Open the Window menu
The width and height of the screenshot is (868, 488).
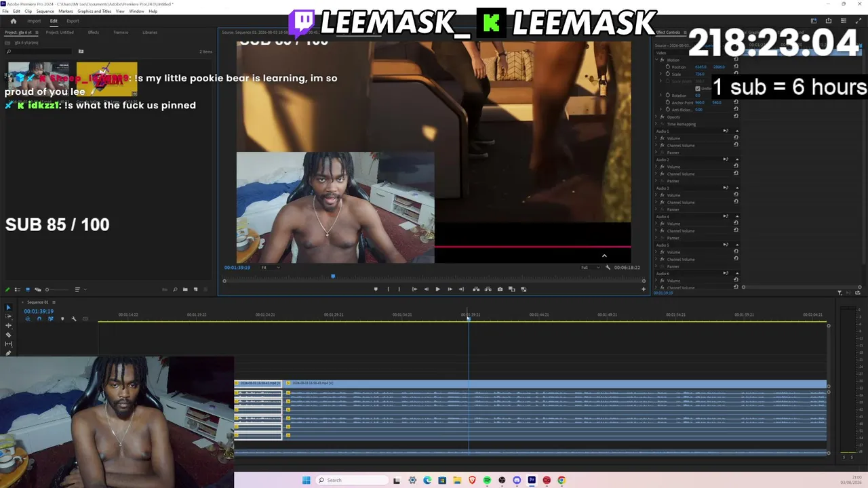click(136, 12)
